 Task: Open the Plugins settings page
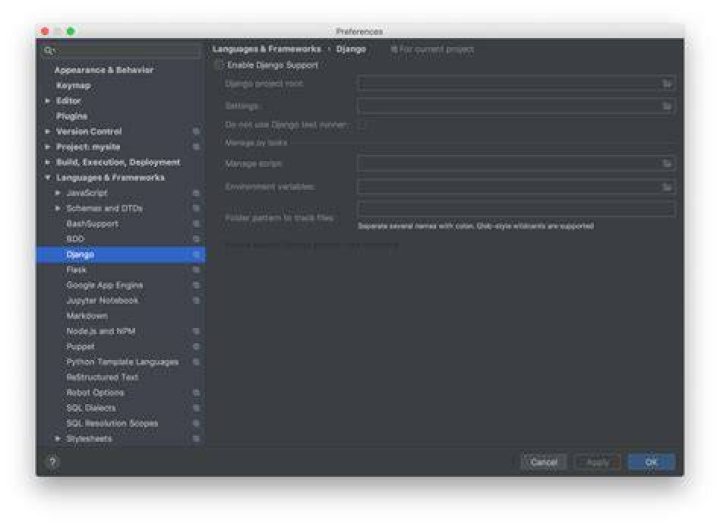tap(72, 116)
